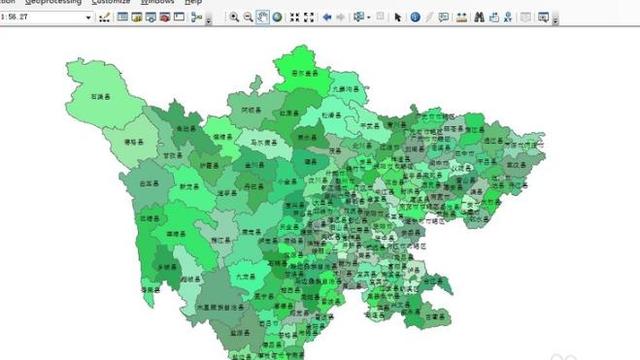The image size is (640, 360).
Task: Go forward to next extent
Action: 341,17
